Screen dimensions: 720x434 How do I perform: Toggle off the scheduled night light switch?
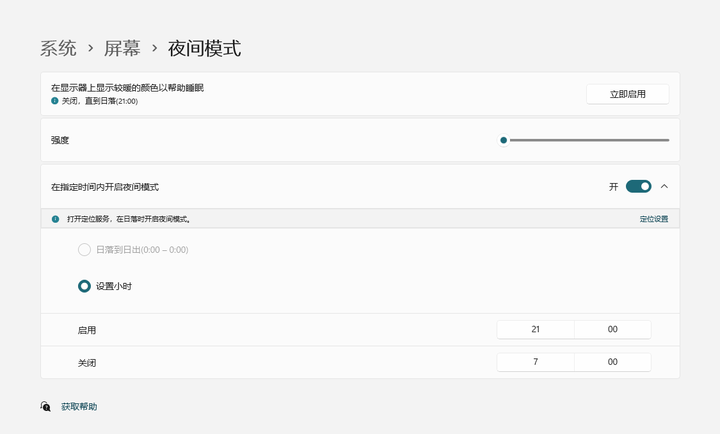[638, 186]
